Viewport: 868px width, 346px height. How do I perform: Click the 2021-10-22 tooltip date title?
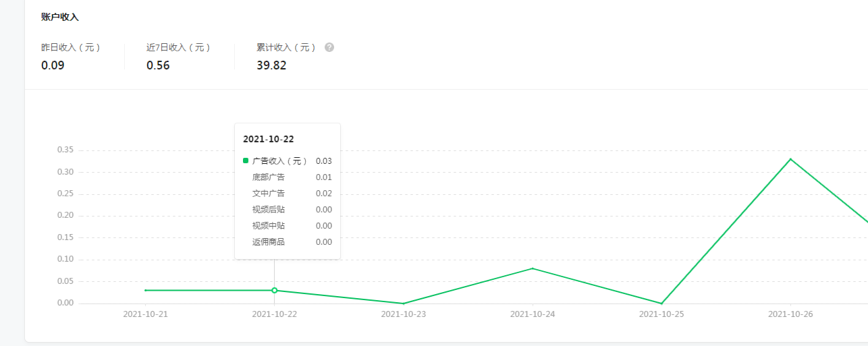click(x=269, y=139)
